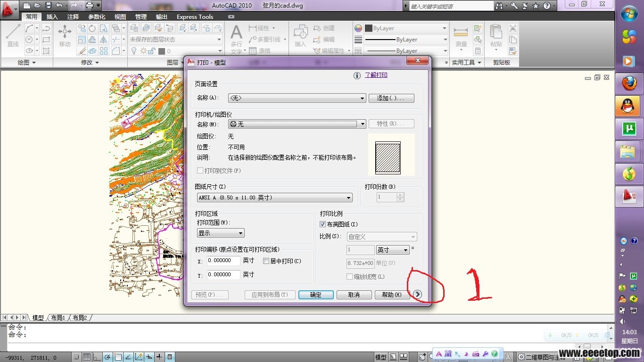Uncheck the 布满图纸 (Fit to paper) checkbox
Screen dimensions: 644x362
point(323,224)
